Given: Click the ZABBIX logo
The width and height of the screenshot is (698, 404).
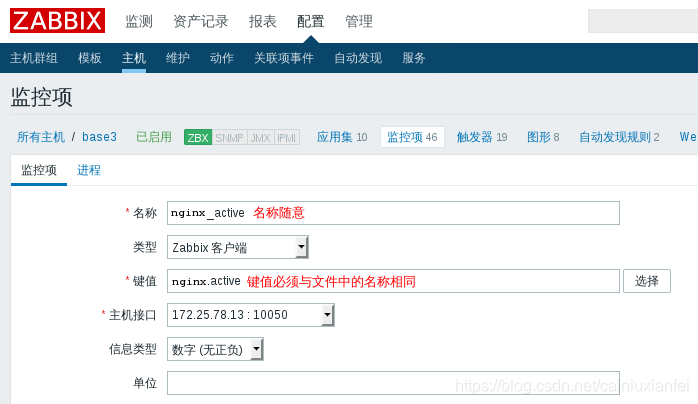Looking at the screenshot, I should [x=57, y=20].
